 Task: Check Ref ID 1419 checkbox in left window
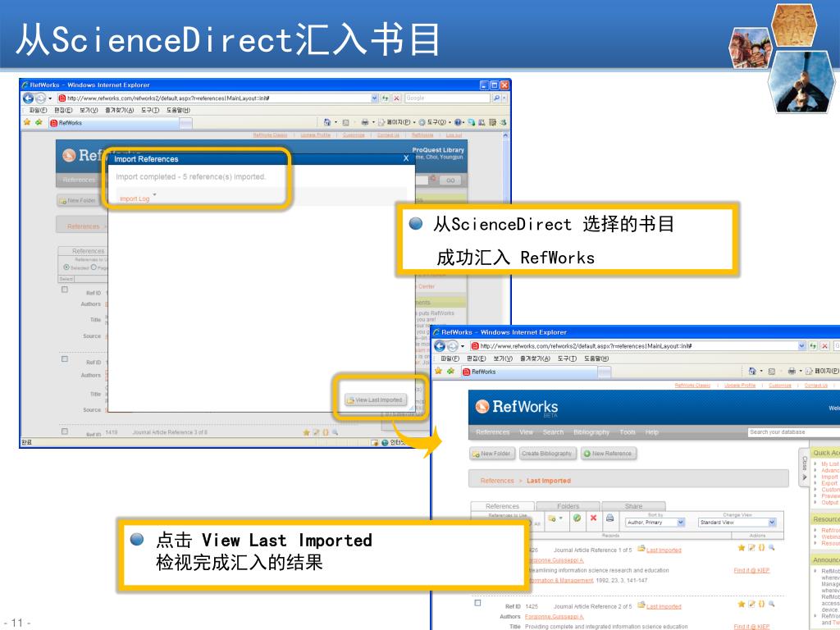click(65, 431)
